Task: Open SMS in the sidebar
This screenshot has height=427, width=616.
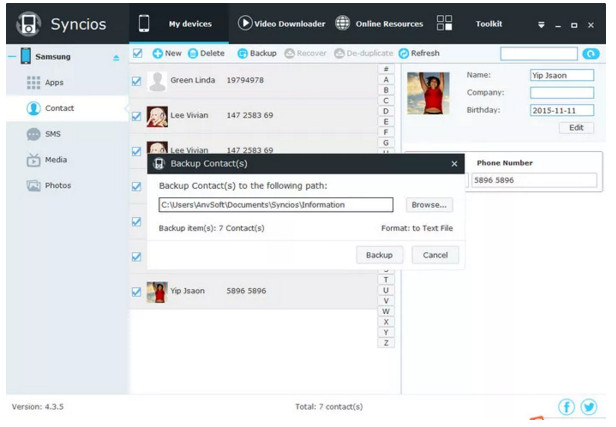Action: (x=53, y=134)
